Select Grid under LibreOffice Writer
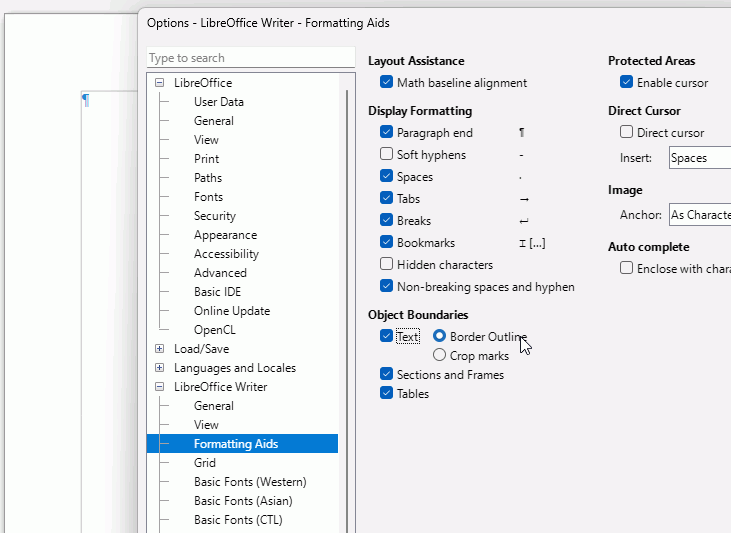Viewport: 731px width, 533px height. pyautogui.click(x=205, y=463)
